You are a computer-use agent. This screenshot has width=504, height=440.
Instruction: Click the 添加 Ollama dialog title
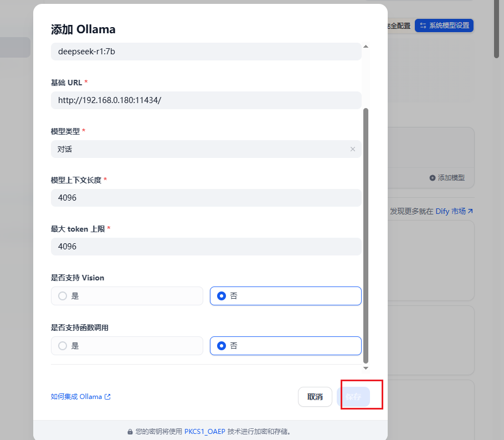[x=83, y=29]
